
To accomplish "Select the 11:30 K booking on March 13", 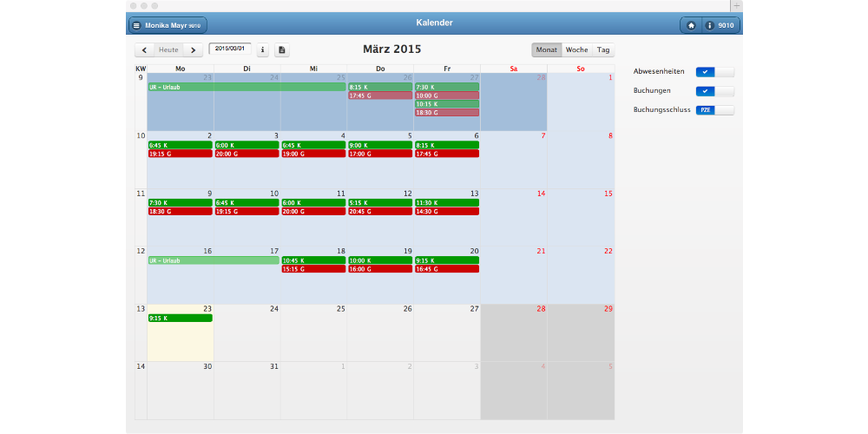I will [x=446, y=202].
